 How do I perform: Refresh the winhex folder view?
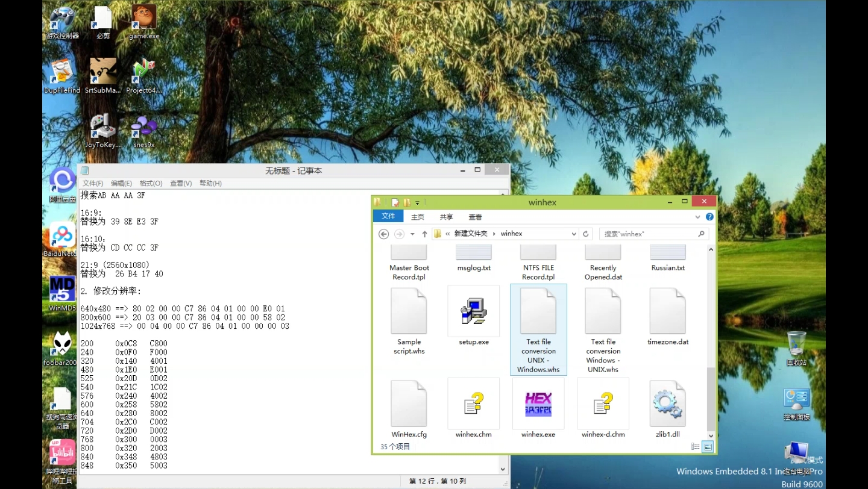[x=586, y=234]
